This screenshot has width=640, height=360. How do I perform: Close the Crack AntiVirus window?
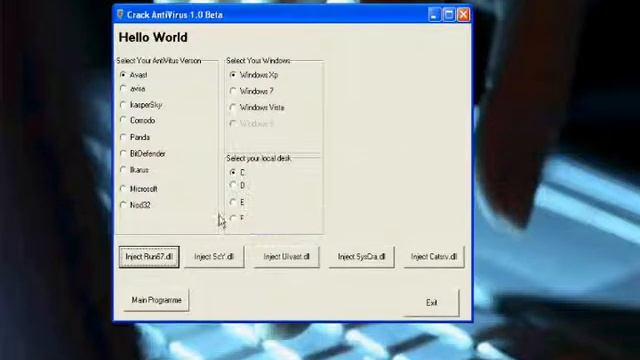coord(463,15)
